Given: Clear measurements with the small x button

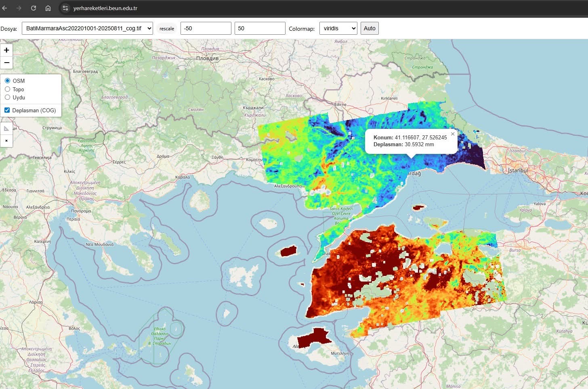Looking at the screenshot, I should (6, 141).
